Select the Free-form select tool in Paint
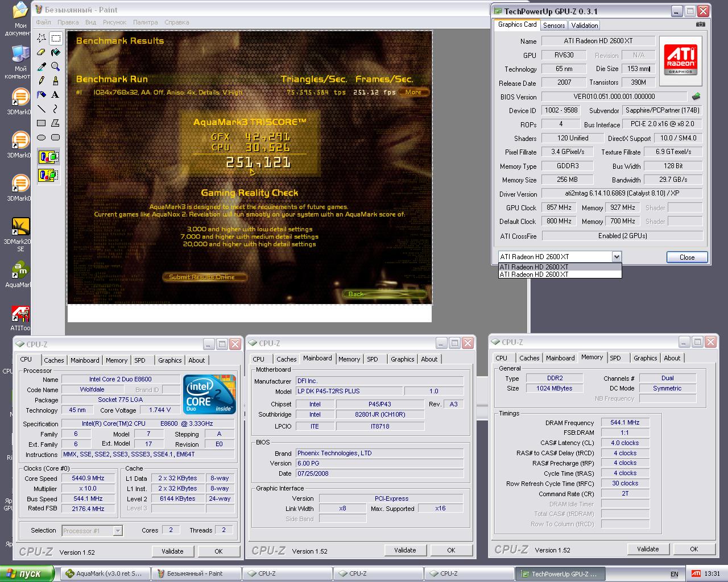This screenshot has height=582, width=728. coord(42,38)
